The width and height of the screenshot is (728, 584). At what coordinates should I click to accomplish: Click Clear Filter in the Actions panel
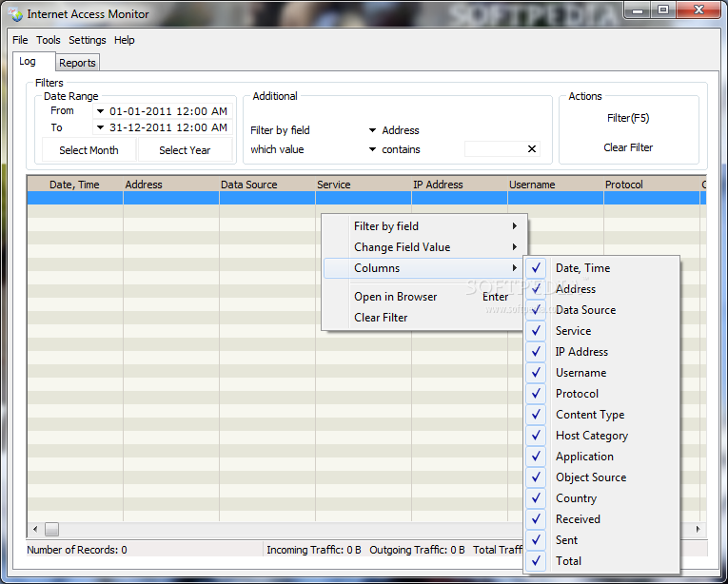[x=628, y=147]
